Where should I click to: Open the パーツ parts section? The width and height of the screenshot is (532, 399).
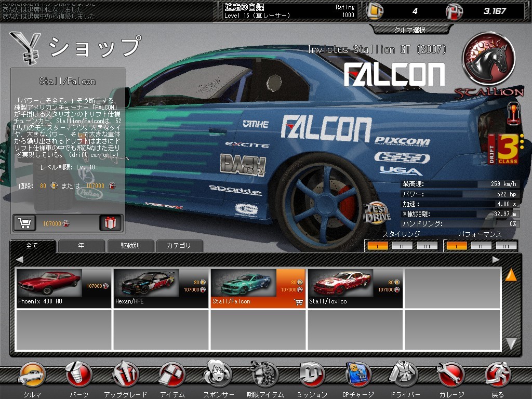79,375
